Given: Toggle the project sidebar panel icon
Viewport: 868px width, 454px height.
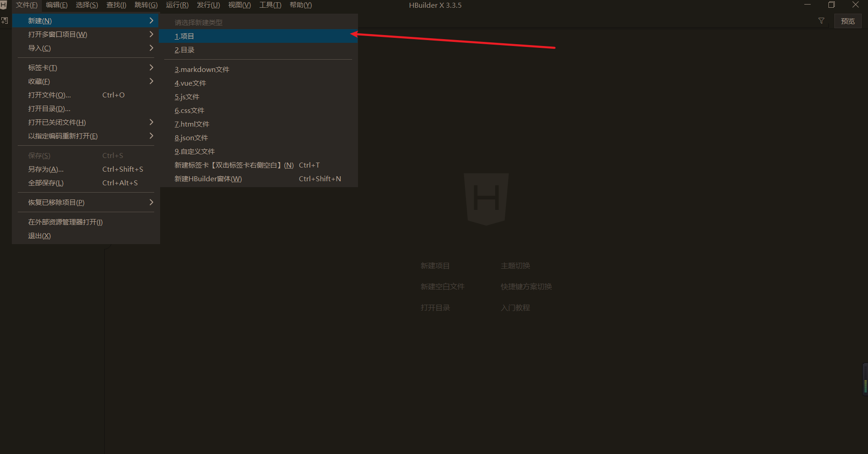Looking at the screenshot, I should tap(5, 20).
